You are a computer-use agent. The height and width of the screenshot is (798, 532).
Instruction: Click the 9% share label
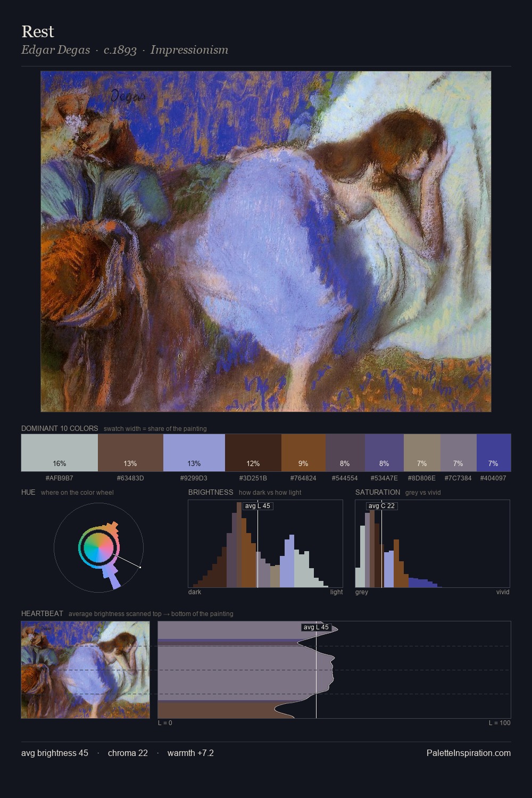coord(303,463)
